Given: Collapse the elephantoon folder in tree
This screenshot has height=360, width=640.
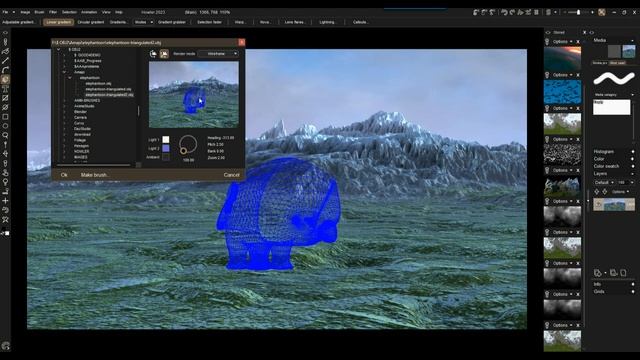Looking at the screenshot, I should click(70, 78).
